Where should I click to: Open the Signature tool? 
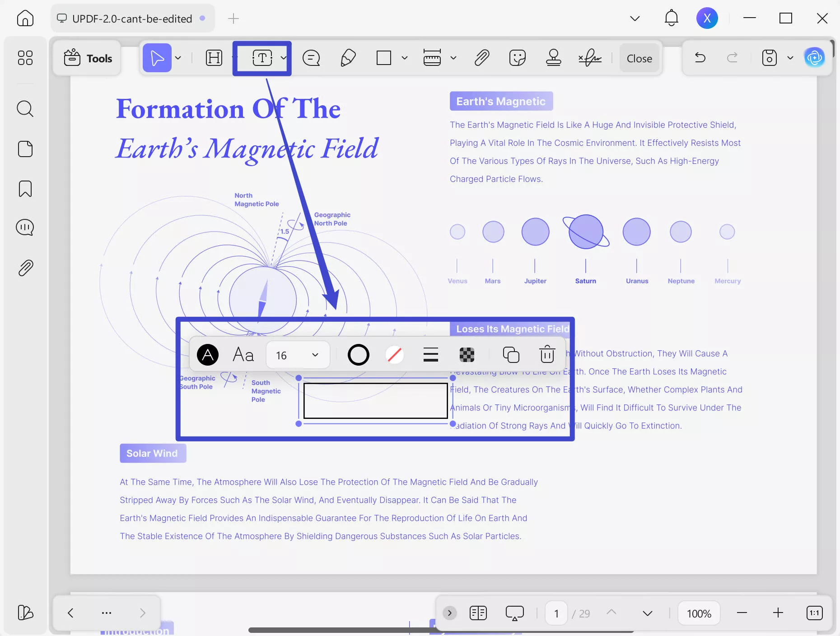point(589,58)
